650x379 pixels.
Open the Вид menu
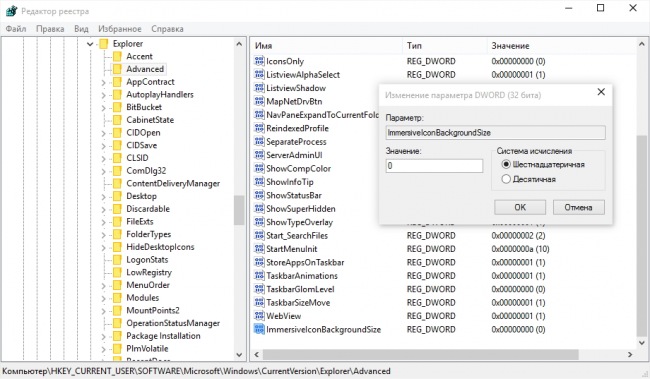coord(81,29)
